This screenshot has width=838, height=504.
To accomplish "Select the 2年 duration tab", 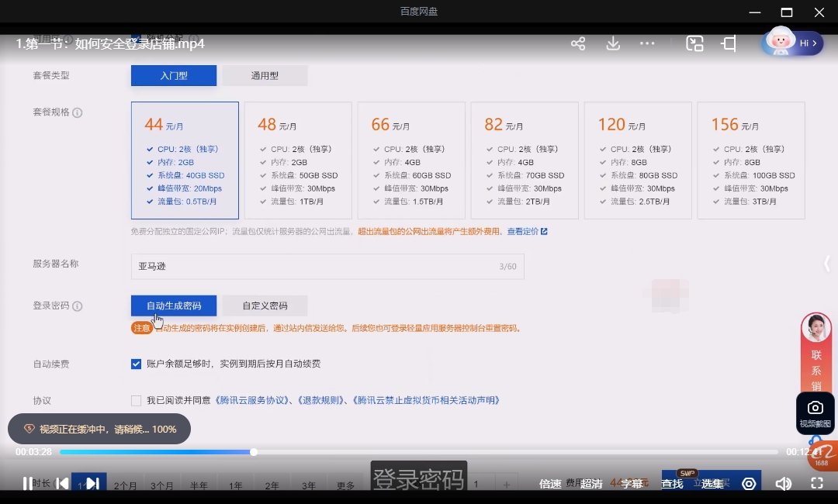I will [272, 485].
